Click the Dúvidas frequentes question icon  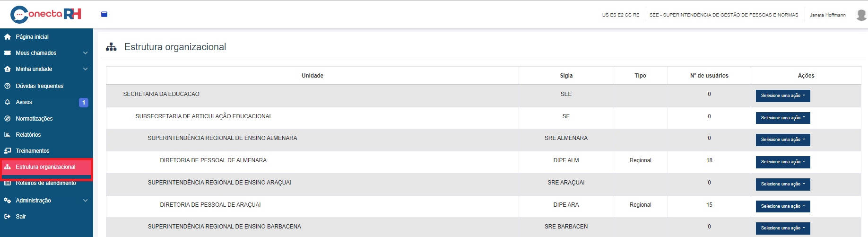[8, 86]
